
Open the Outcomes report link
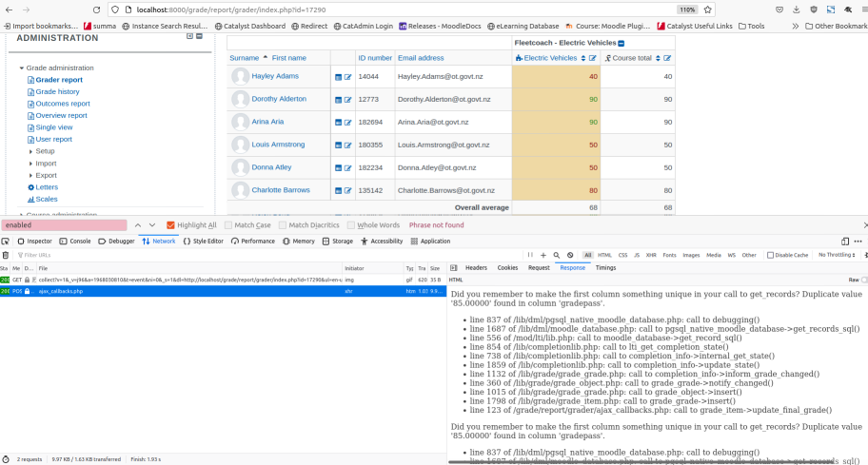coord(63,104)
